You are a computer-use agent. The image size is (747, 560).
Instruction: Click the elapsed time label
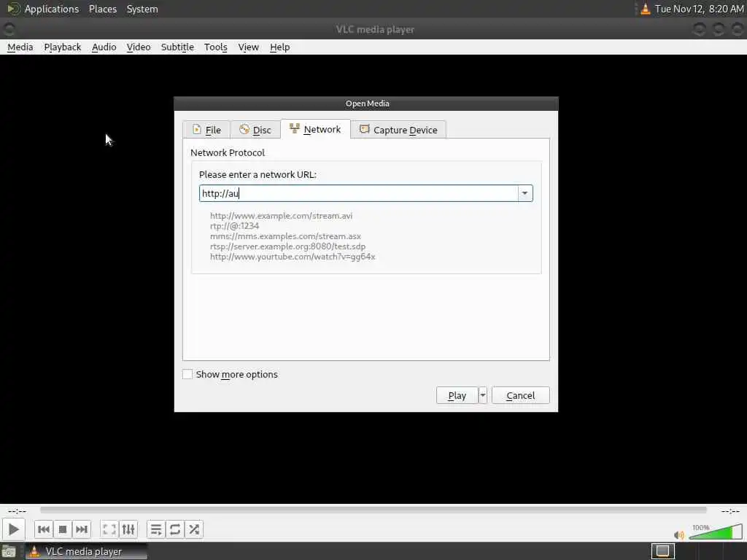point(18,511)
